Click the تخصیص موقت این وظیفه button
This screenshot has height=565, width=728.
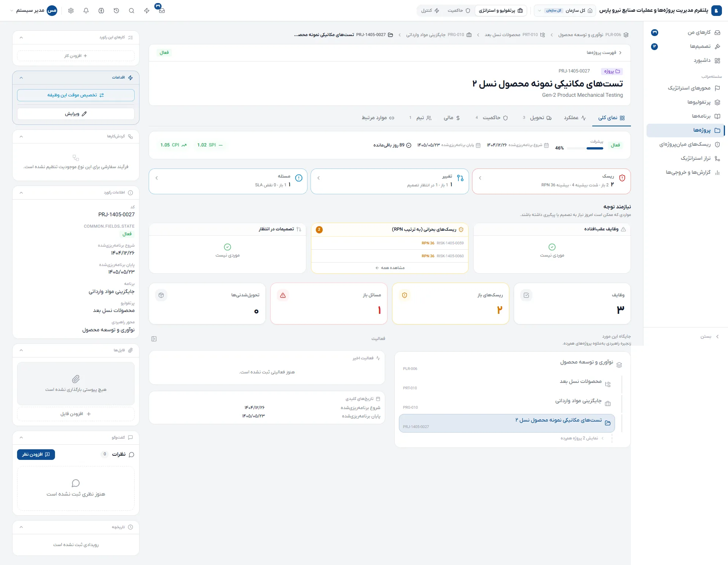click(76, 95)
